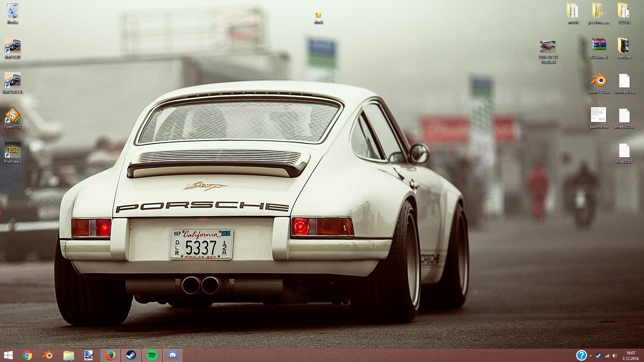The width and height of the screenshot is (644, 362).
Task: Open the network signal tray icon
Action: point(607,356)
